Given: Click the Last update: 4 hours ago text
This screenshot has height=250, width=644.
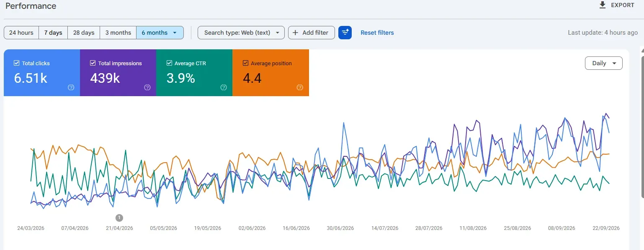Looking at the screenshot, I should tap(603, 33).
